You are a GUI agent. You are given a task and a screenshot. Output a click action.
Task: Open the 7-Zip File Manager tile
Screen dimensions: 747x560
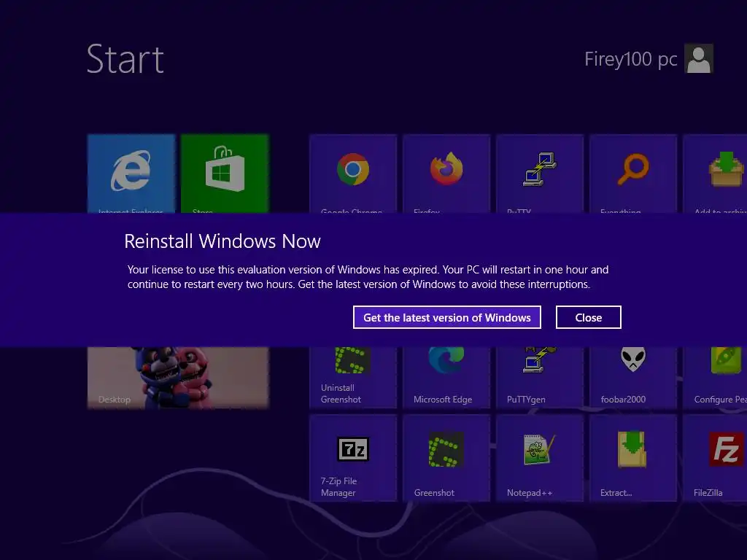pos(353,458)
